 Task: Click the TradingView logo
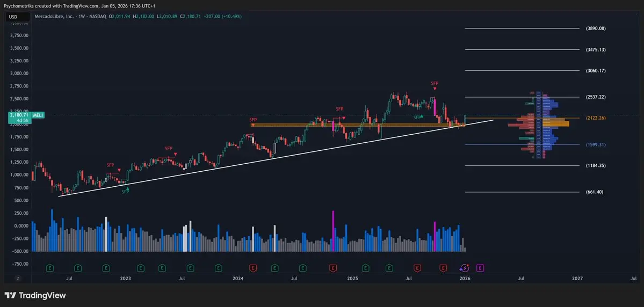coord(35,295)
